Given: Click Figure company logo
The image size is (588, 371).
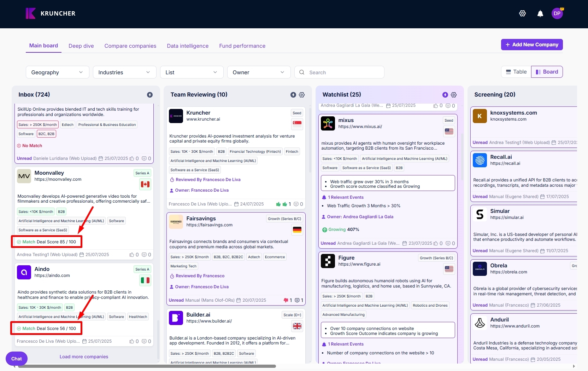Looking at the screenshot, I should point(328,261).
